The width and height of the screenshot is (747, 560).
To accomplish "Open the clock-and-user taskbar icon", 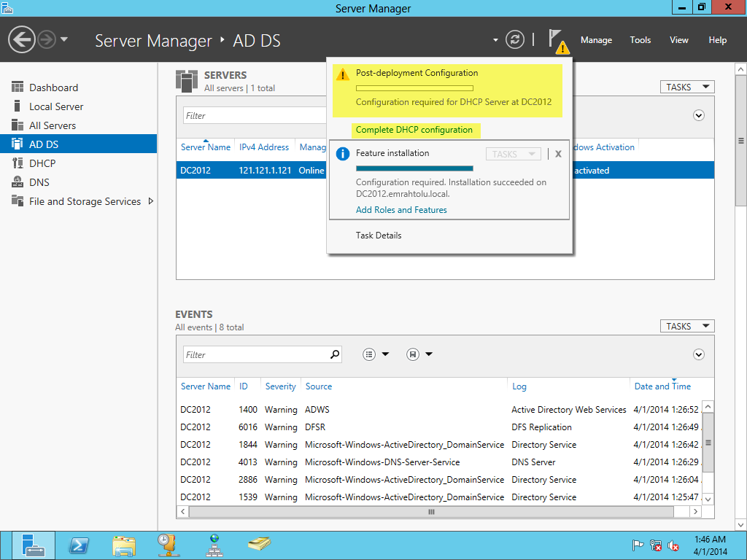I will pos(168,545).
